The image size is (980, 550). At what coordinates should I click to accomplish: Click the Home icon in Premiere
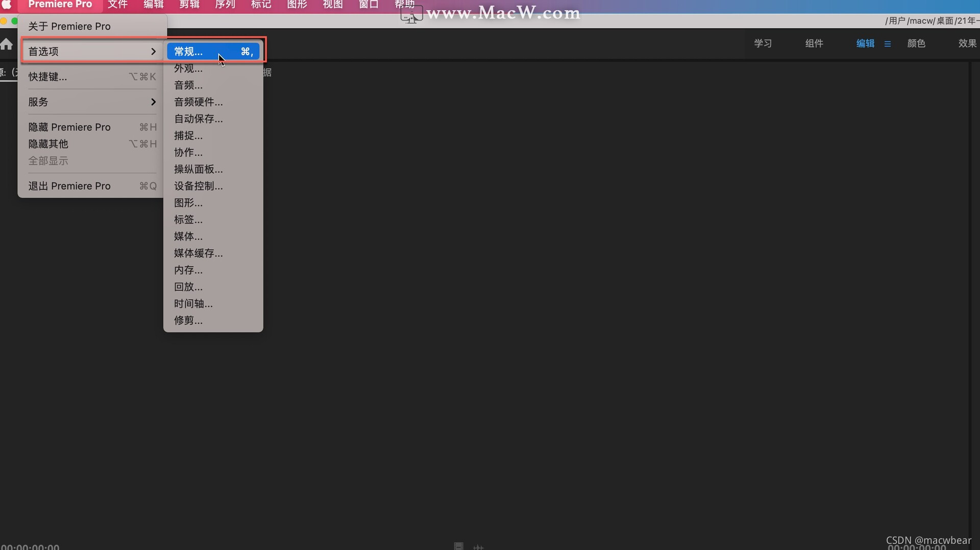point(6,44)
